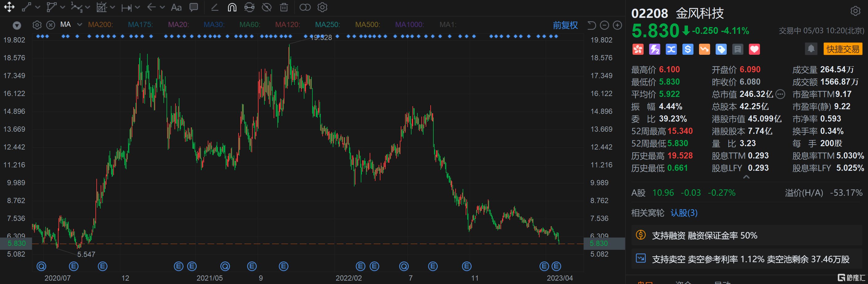Select the angle line tool
The image size is (868, 284).
tap(214, 7)
